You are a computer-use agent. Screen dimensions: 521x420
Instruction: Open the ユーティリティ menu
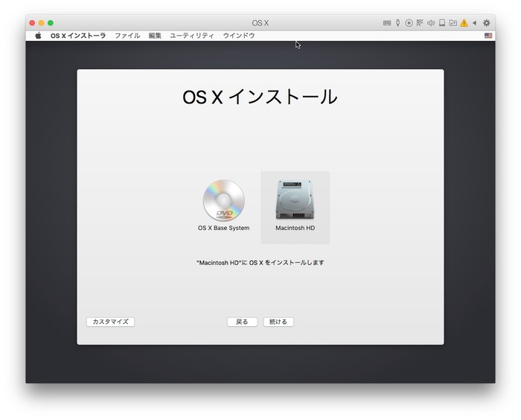point(192,36)
